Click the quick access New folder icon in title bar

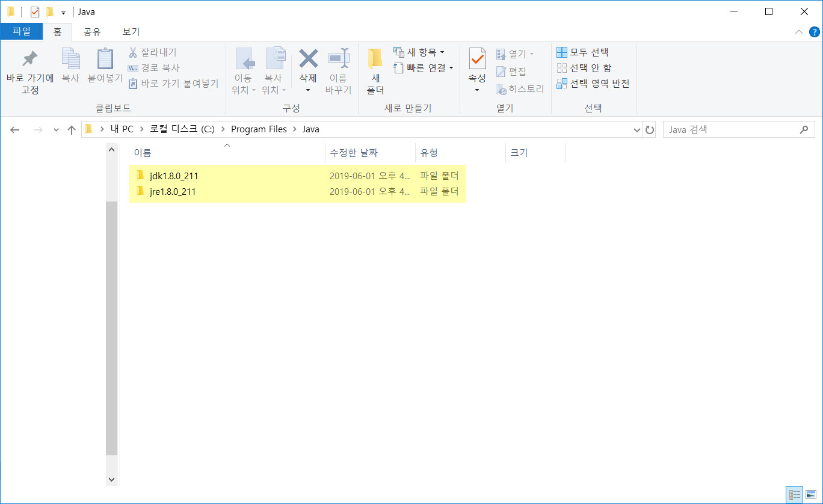50,11
